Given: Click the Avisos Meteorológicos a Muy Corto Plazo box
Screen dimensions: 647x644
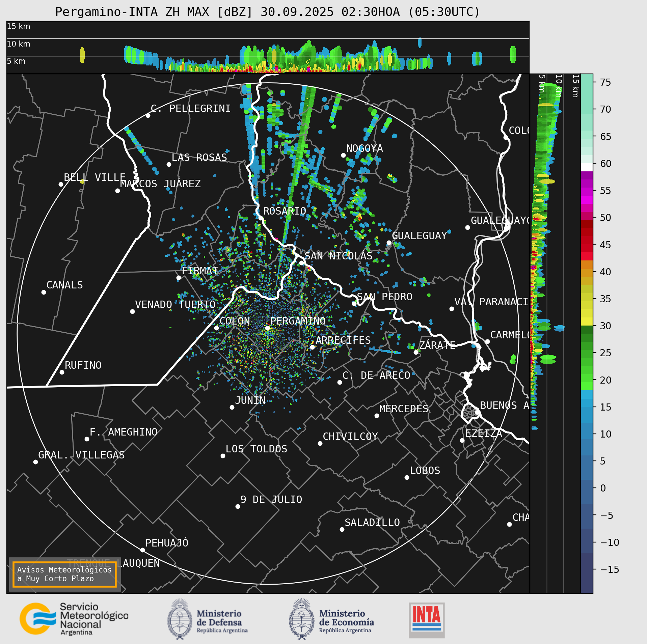Looking at the screenshot, I should 64,574.
